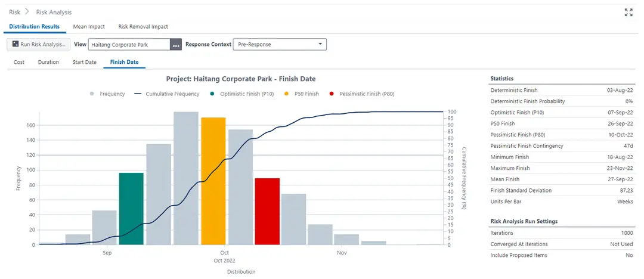644x279 pixels.
Task: Click the Converged At Iterations value Not Used
Action: pos(621,244)
